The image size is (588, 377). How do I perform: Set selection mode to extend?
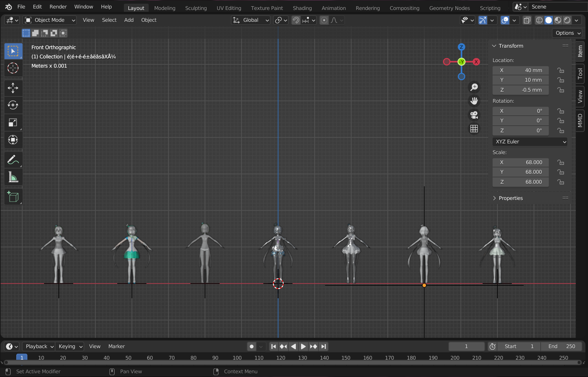click(x=36, y=33)
